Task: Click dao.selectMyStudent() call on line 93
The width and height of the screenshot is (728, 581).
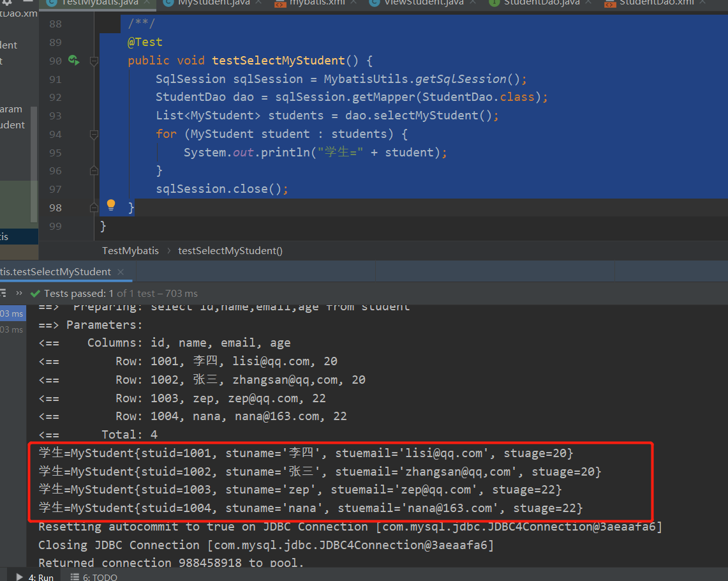Action: click(x=419, y=116)
